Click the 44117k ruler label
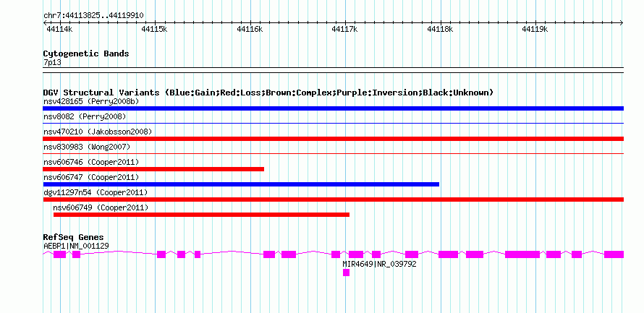 pyautogui.click(x=344, y=29)
